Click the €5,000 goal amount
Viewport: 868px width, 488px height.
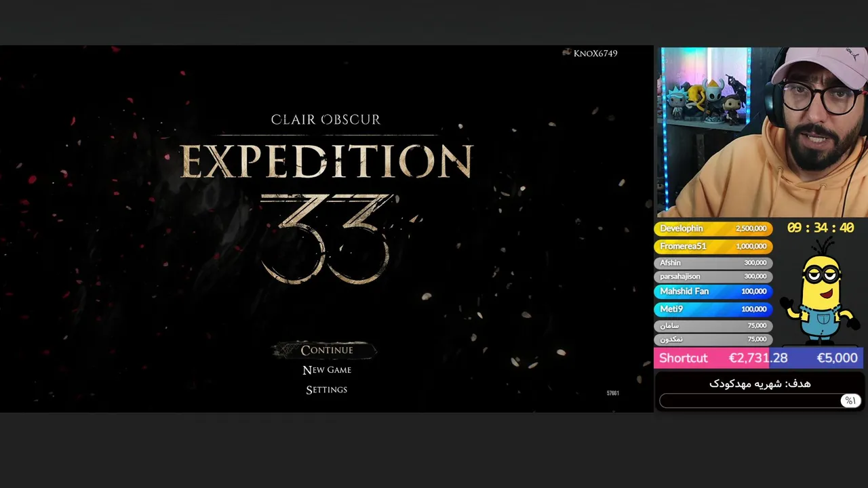click(837, 358)
